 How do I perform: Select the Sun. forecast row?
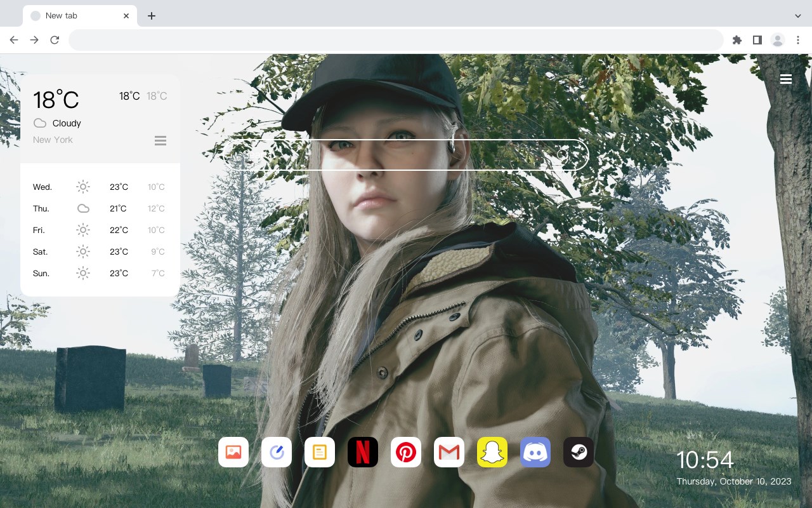[100, 273]
